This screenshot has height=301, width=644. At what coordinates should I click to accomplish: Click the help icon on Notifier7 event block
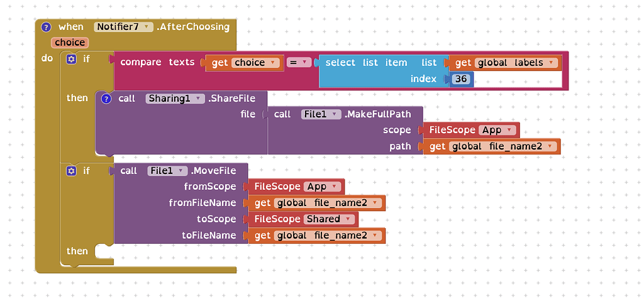click(x=46, y=27)
